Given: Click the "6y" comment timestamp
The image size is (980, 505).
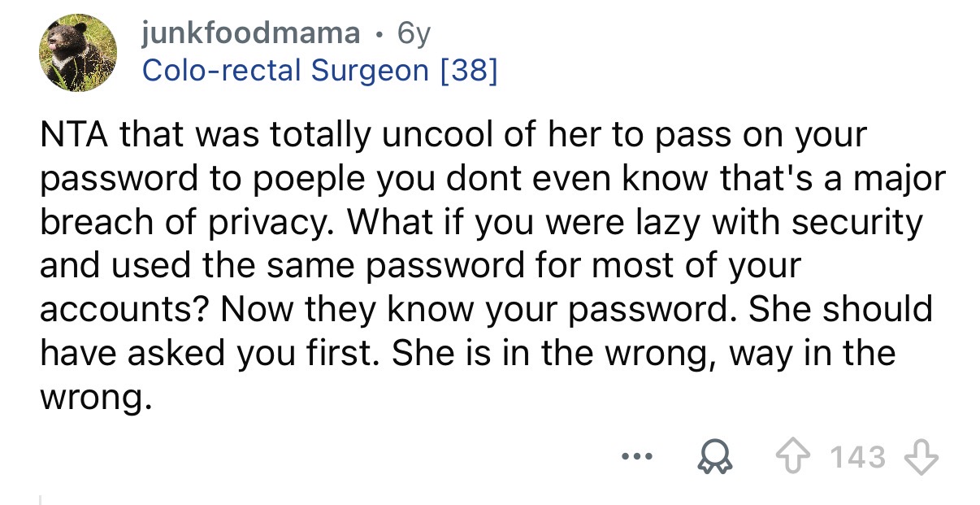Looking at the screenshot, I should pyautogui.click(x=414, y=33).
